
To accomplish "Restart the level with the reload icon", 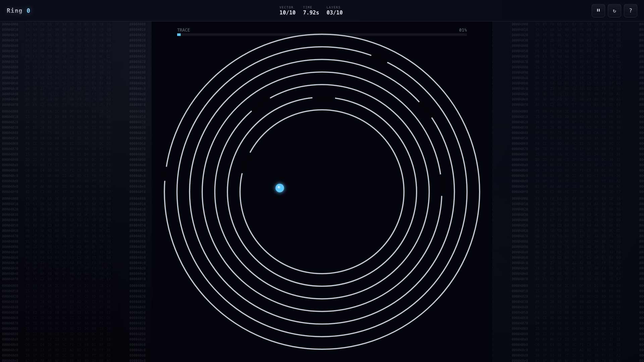I will click(x=614, y=11).
